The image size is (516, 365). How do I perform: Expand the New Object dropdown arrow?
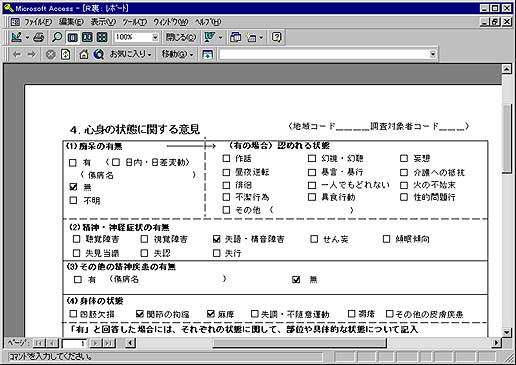[261, 37]
